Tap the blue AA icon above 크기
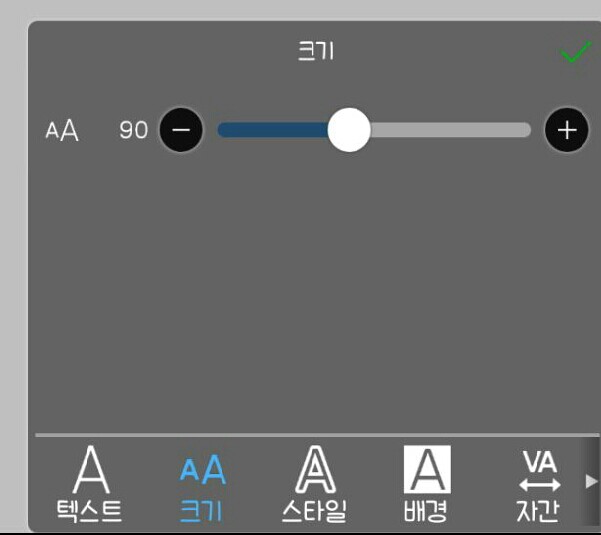Screen dimensions: 601x535 click(202, 470)
